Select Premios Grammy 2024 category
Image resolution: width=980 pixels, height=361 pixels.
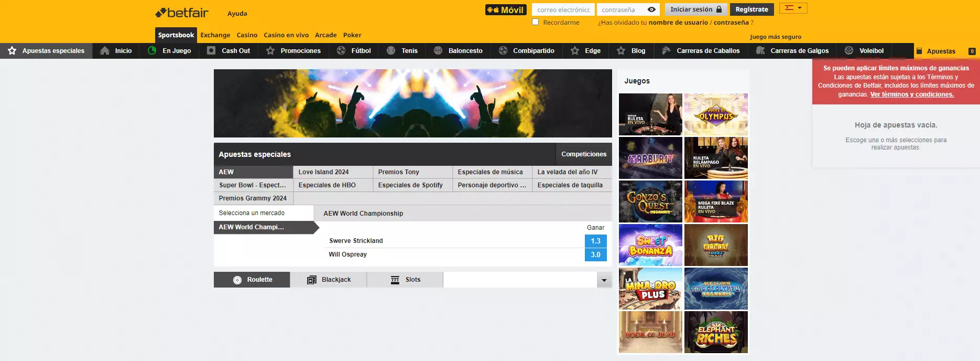click(x=253, y=198)
